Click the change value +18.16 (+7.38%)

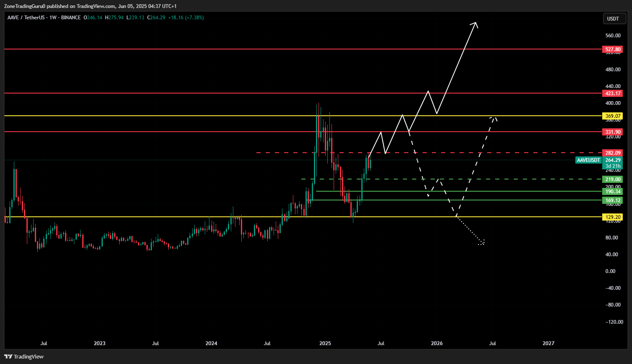tap(186, 18)
